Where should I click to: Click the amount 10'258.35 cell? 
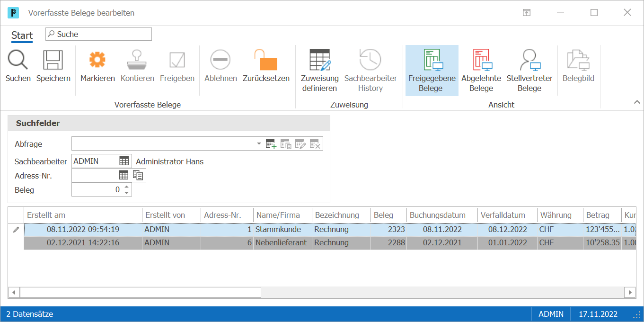point(602,242)
